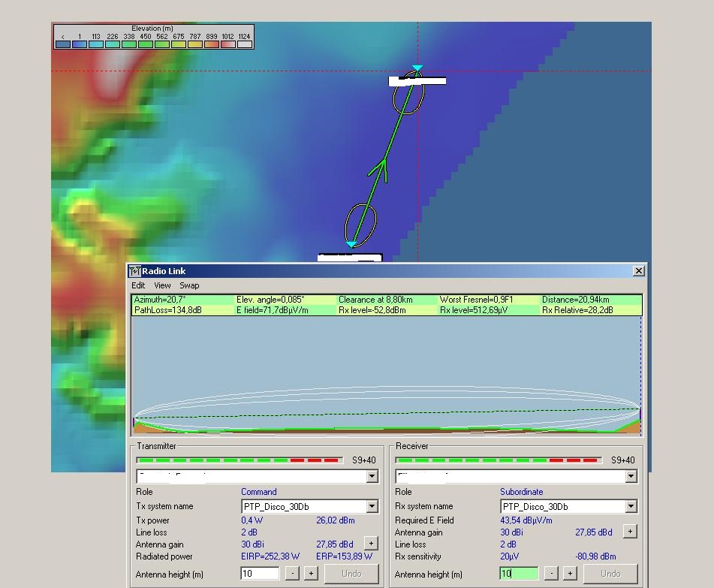Click the Azimuth=20,7° readout
714x588 pixels.
(x=159, y=300)
